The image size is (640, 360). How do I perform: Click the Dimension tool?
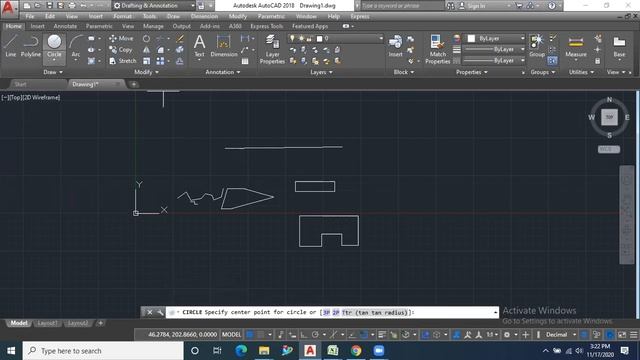coord(224,46)
